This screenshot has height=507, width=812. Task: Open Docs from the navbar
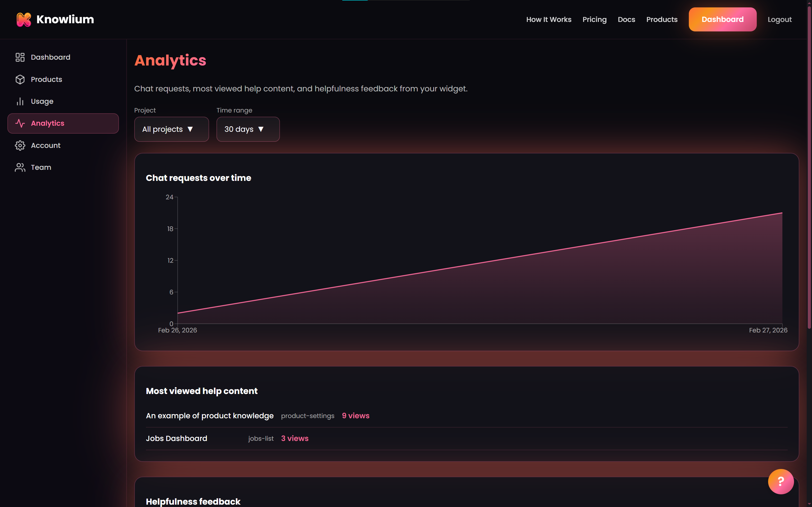[x=626, y=19]
